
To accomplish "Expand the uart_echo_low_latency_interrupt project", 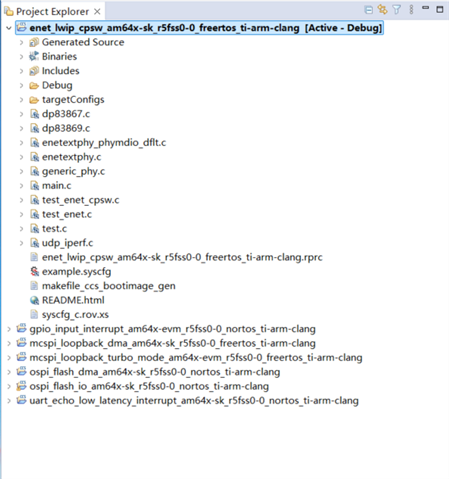I will 9,401.
